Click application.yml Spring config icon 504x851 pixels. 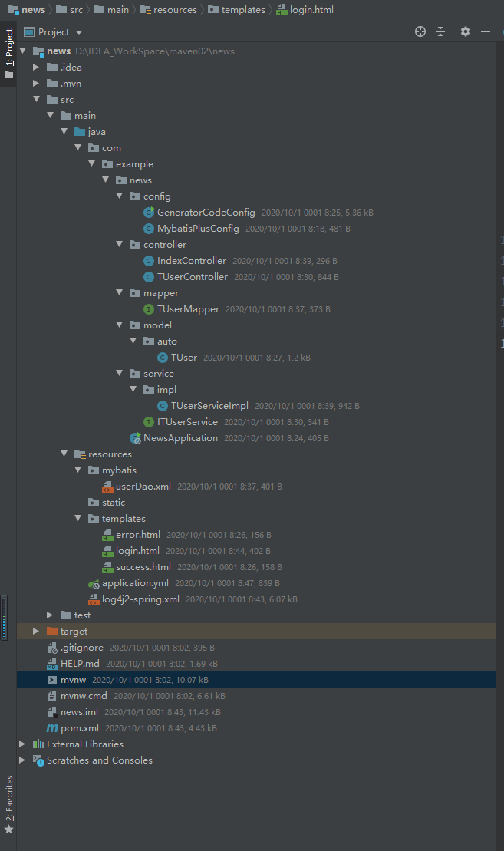[94, 583]
